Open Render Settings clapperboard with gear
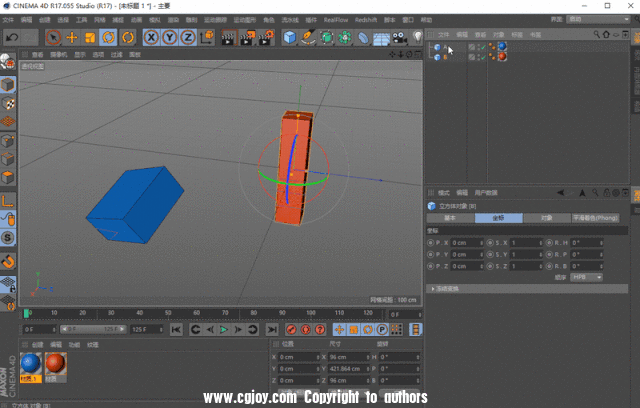This screenshot has height=408, width=640. (266, 38)
